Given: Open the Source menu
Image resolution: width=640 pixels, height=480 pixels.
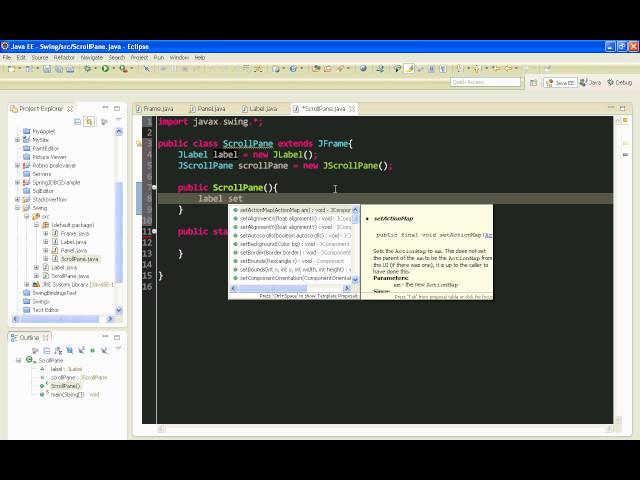Looking at the screenshot, I should tap(40, 58).
